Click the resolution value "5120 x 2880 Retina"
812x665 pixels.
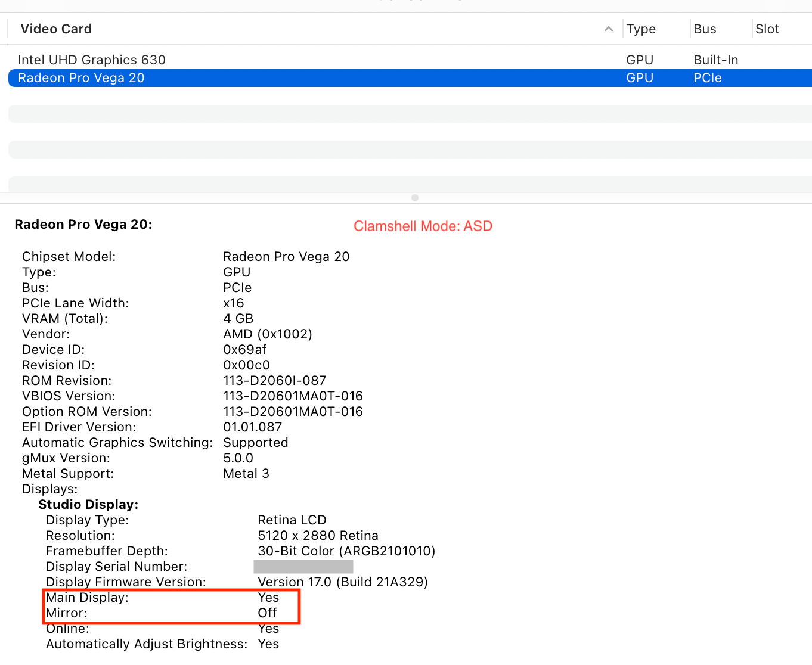point(318,536)
